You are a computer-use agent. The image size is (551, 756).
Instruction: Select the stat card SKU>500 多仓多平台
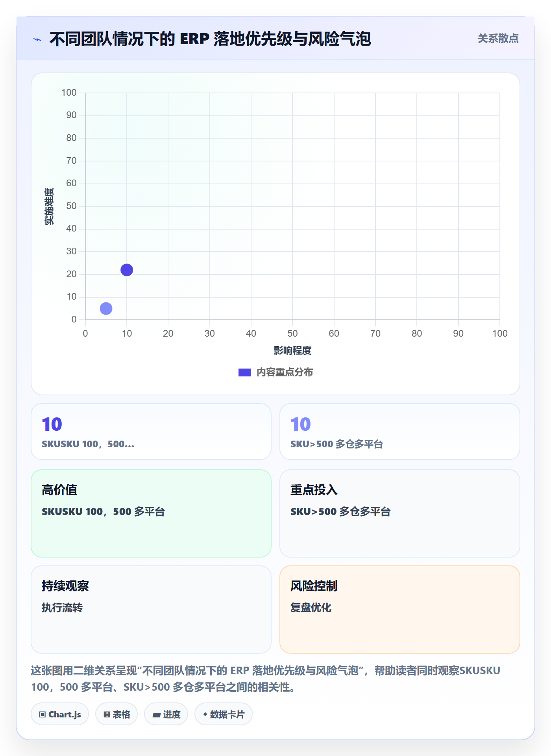pos(400,432)
